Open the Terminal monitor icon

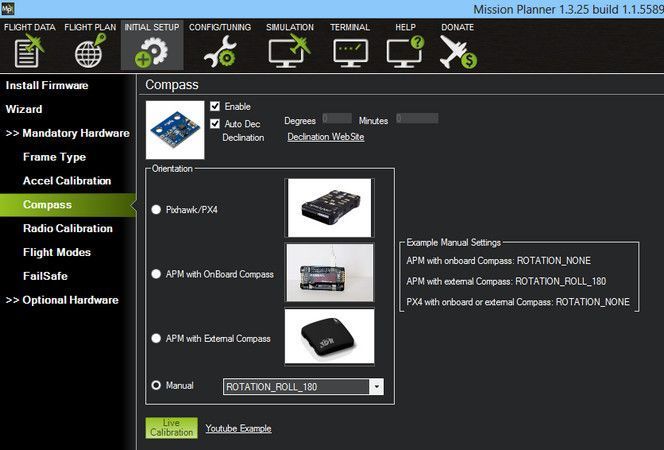(350, 53)
